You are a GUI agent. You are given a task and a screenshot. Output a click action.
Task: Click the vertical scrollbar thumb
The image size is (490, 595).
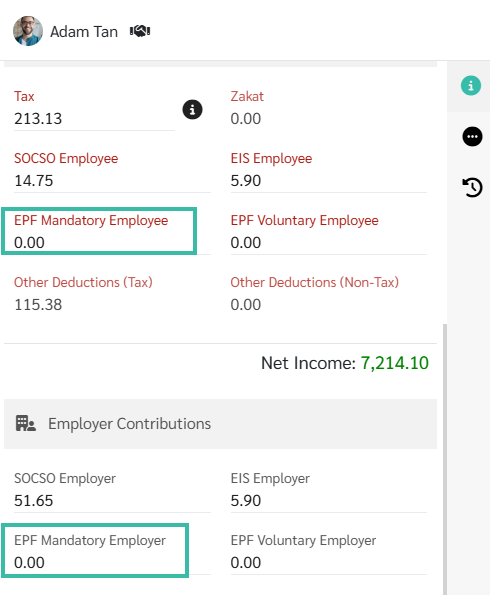coord(445,459)
